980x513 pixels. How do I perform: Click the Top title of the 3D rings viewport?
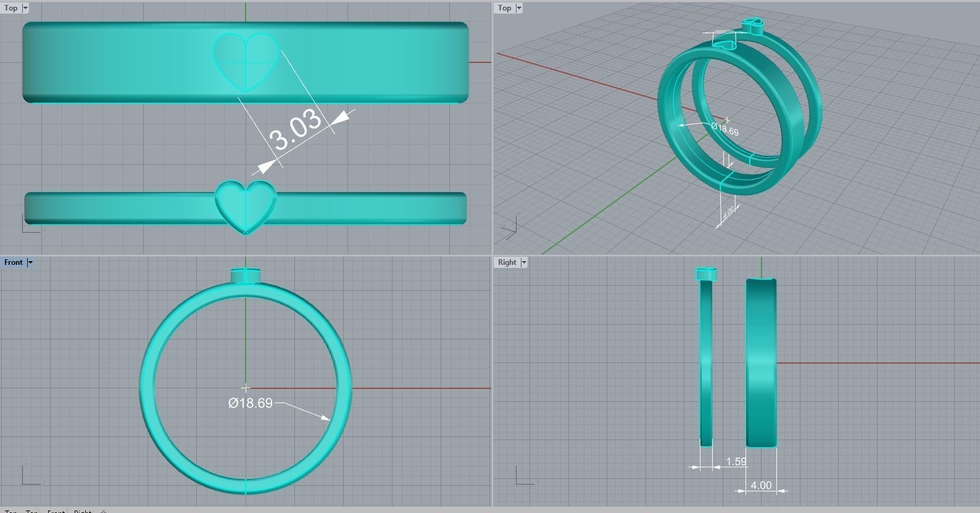pos(504,8)
